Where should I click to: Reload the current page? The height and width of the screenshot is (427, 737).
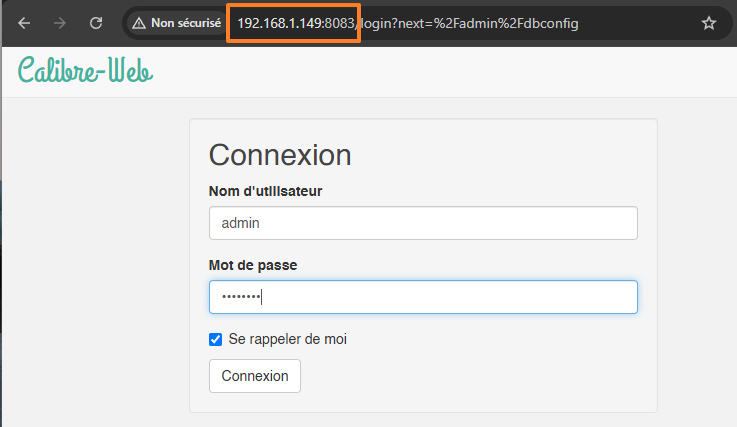[x=96, y=22]
